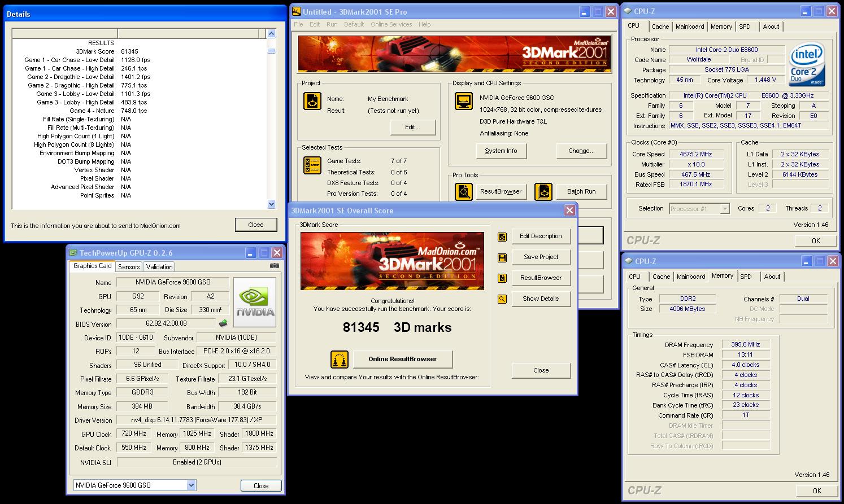The width and height of the screenshot is (844, 504).
Task: Click the Show Details magnifier icon
Action: (502, 299)
